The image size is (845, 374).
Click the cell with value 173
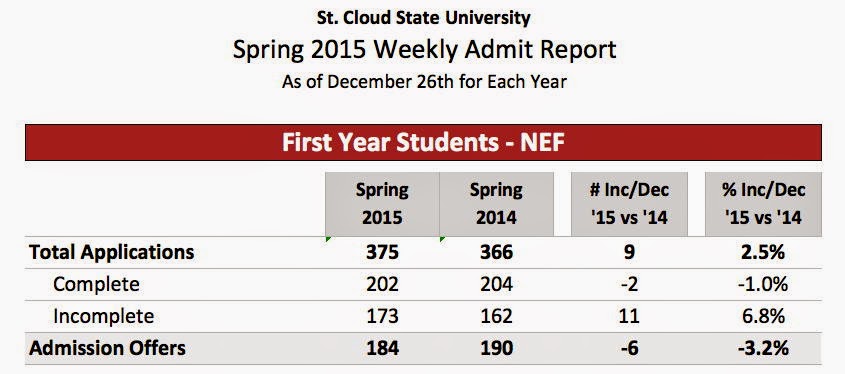click(x=382, y=316)
